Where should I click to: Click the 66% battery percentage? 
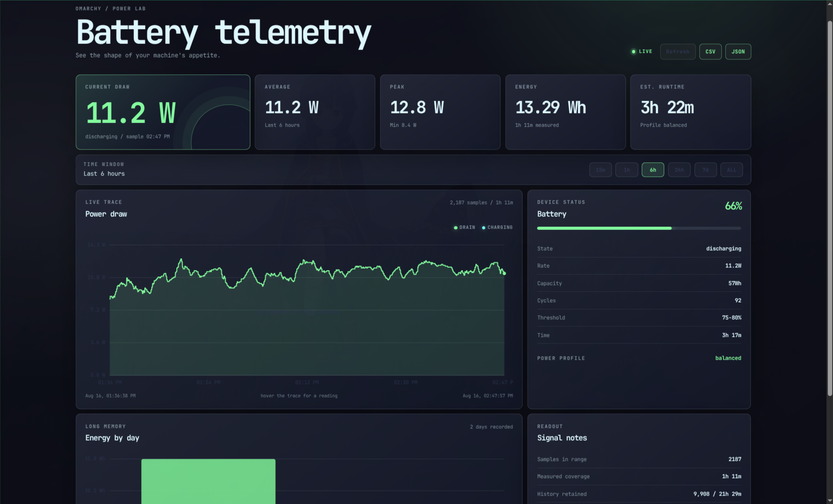coord(733,206)
